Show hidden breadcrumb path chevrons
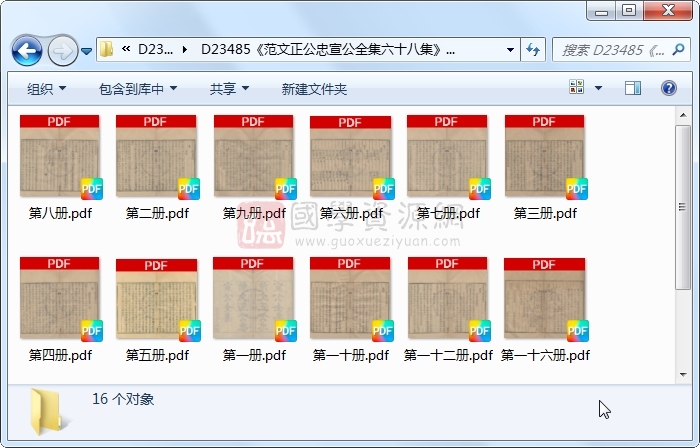Image resolution: width=700 pixels, height=448 pixels. [x=126, y=49]
